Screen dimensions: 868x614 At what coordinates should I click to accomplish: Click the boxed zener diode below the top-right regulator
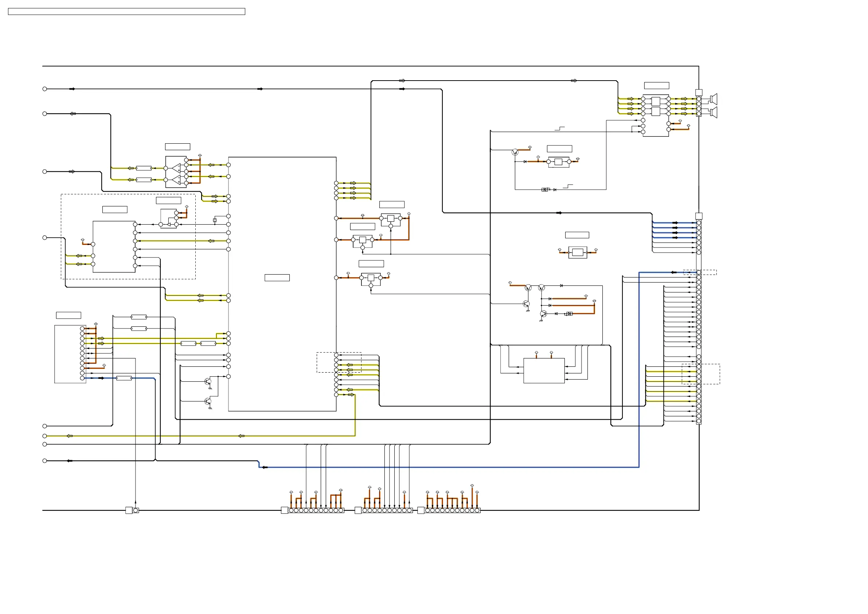[545, 190]
